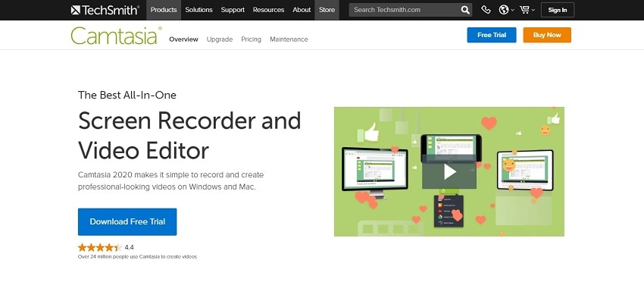This screenshot has height=301, width=644.
Task: Open the phone contact icon
Action: coord(486,10)
